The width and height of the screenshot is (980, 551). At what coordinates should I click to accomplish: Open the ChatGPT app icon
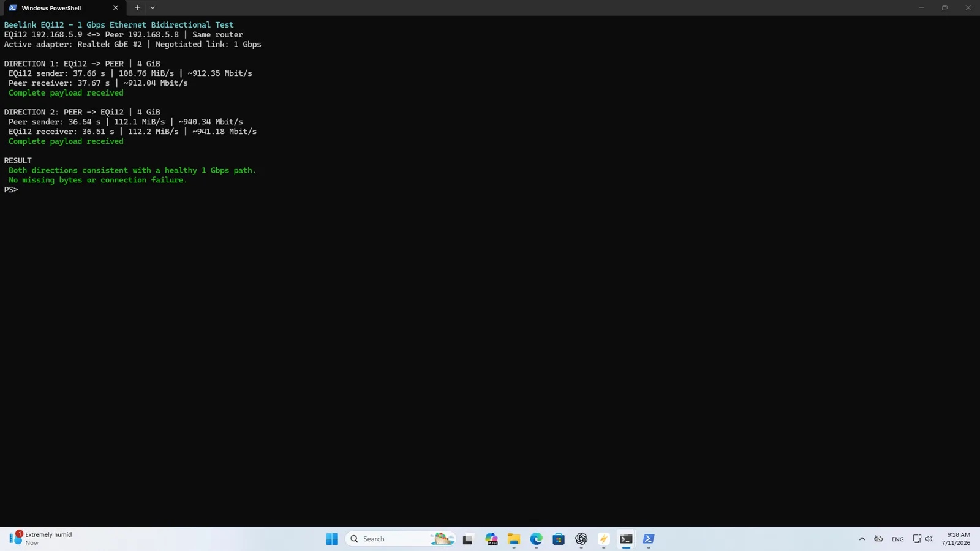[x=581, y=539]
